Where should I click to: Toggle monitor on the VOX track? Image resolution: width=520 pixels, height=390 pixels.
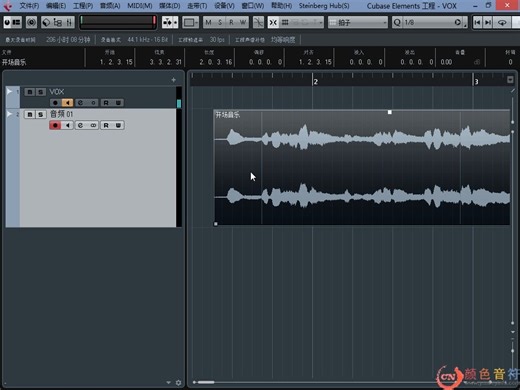click(67, 103)
